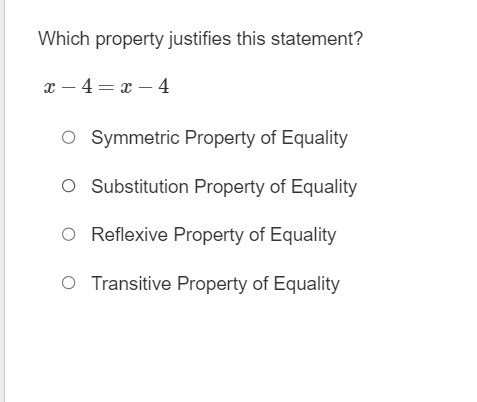Choose the Substitution Property of Equality radio button
477x402 pixels.
pyautogui.click(x=68, y=186)
